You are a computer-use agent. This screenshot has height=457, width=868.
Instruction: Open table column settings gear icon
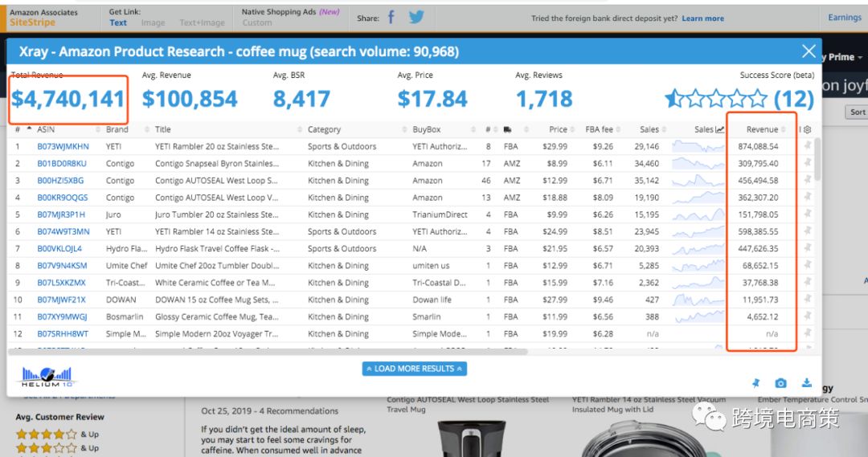click(x=807, y=129)
